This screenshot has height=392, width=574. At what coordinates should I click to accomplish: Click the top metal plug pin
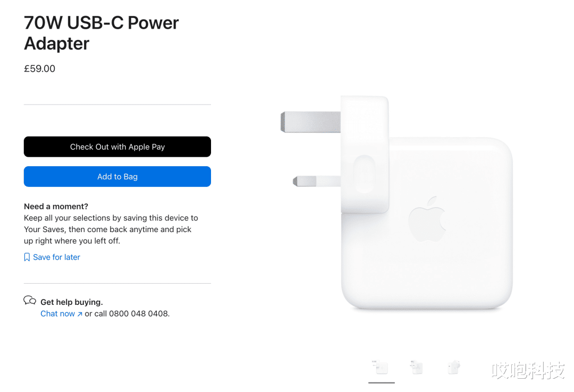[310, 122]
